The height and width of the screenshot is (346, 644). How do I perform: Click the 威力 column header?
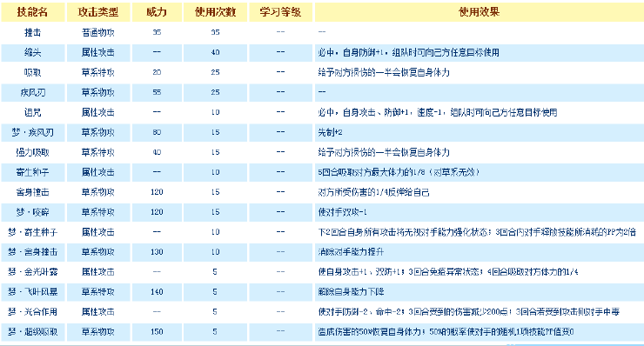pos(157,12)
